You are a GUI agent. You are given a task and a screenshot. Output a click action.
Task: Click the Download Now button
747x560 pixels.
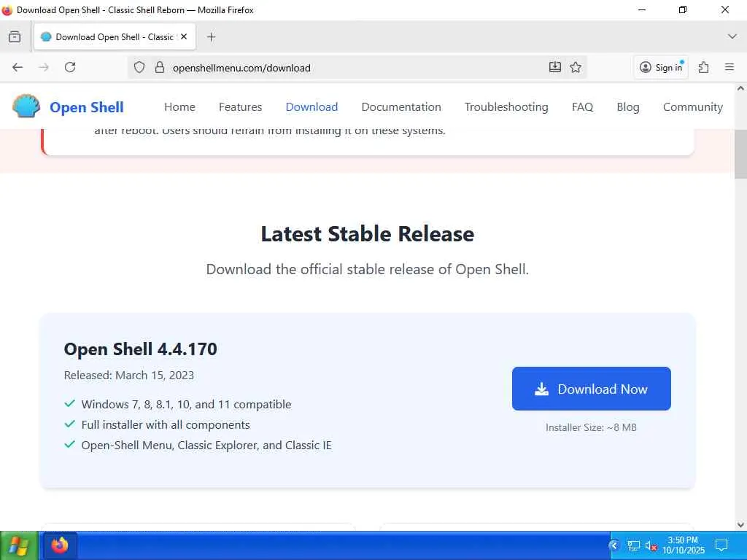[x=591, y=389]
